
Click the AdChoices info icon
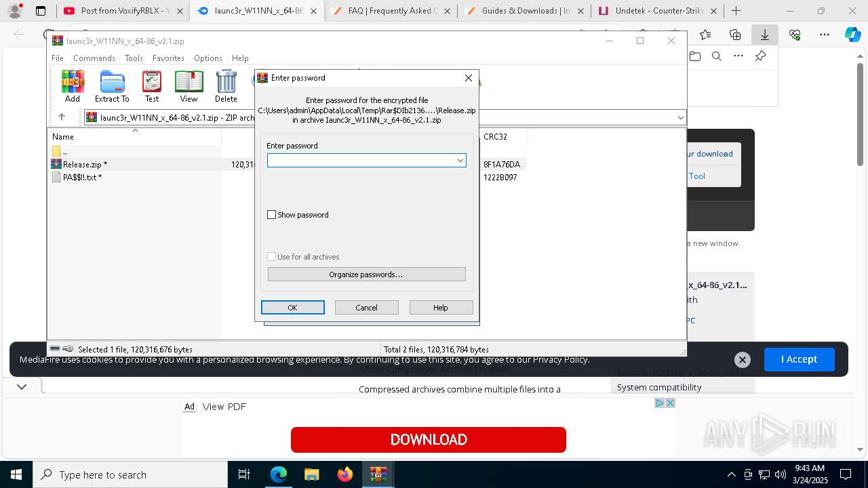tap(659, 403)
